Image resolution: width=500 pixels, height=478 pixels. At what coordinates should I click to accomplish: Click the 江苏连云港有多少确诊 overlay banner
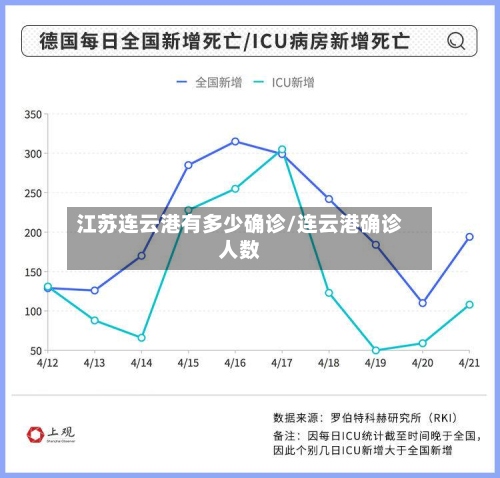pyautogui.click(x=249, y=238)
